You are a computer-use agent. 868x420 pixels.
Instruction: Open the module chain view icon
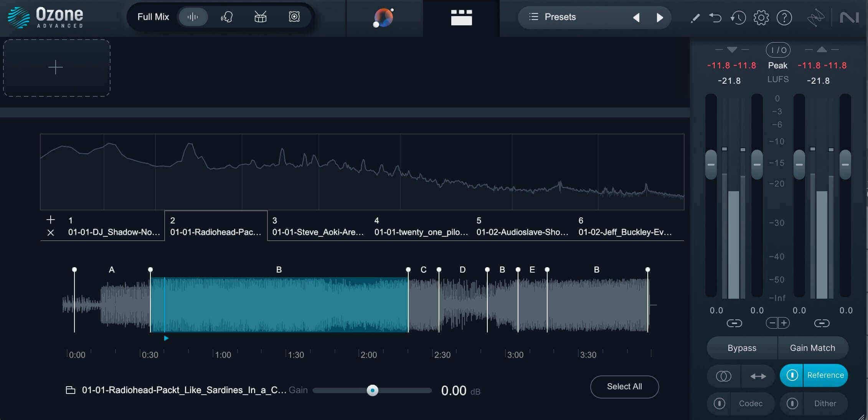(x=461, y=18)
